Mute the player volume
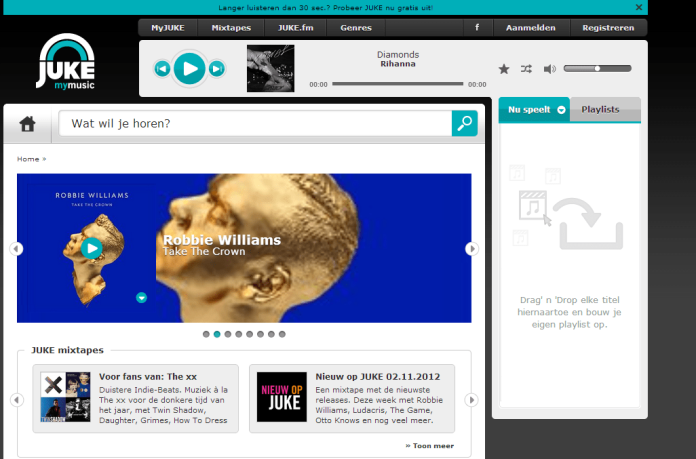 pos(550,69)
